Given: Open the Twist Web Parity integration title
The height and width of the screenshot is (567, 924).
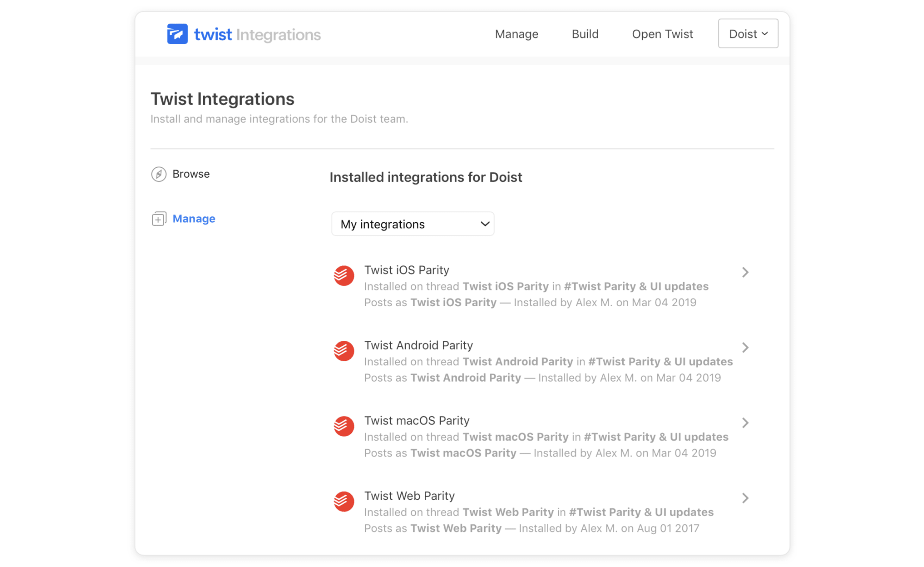Looking at the screenshot, I should (410, 496).
